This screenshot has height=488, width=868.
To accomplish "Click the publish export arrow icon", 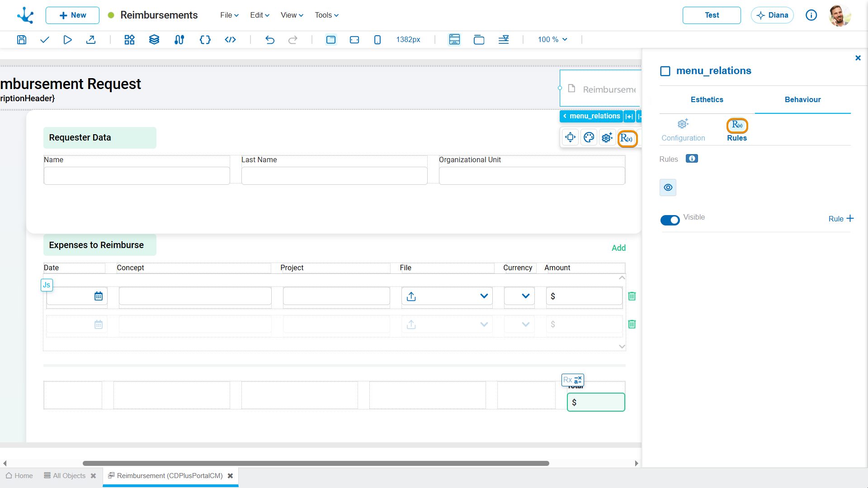I will pyautogui.click(x=91, y=40).
